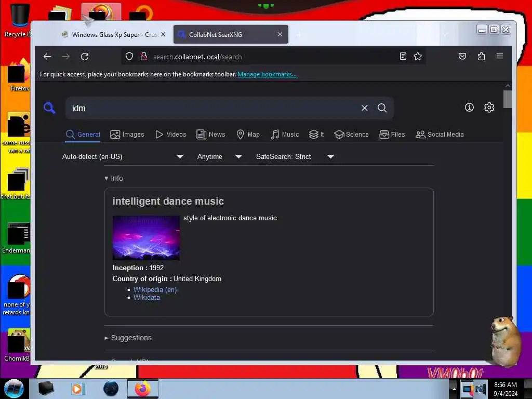Screen dimensions: 532x399
Task: Click the network icon in system tray
Action: tap(468, 389)
